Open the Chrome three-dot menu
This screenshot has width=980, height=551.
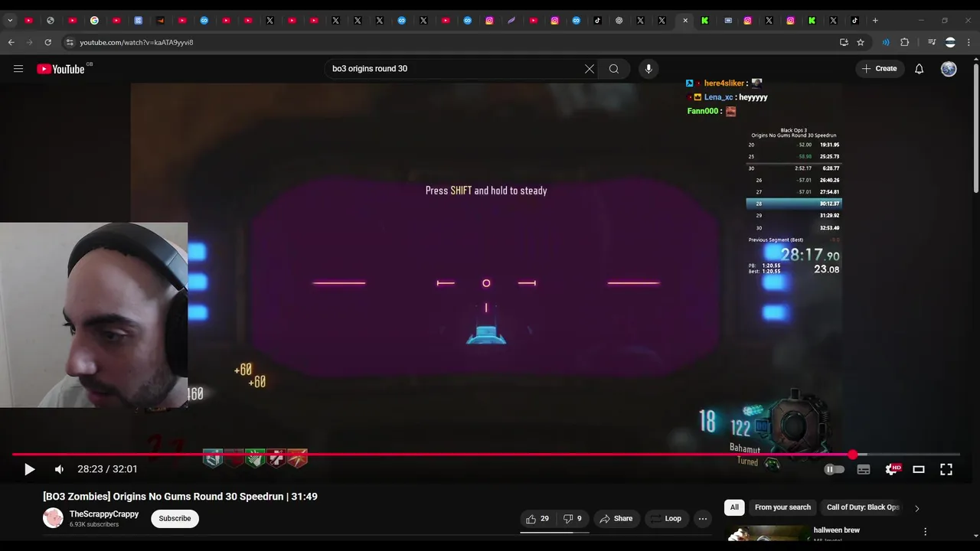(x=968, y=42)
